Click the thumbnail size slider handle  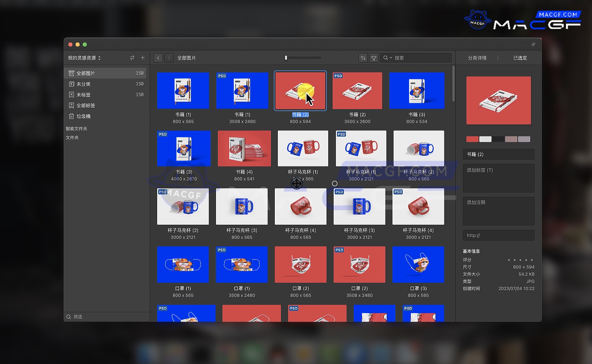coord(286,58)
